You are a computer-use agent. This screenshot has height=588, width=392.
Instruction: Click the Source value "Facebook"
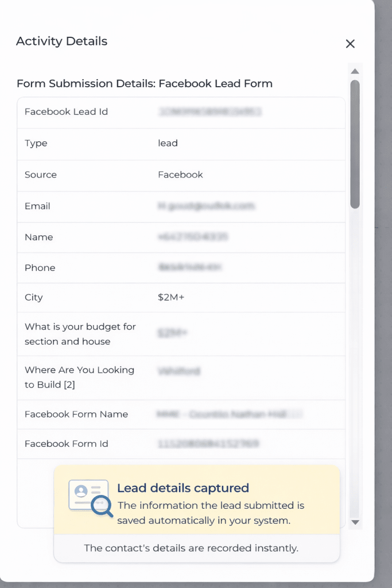180,175
